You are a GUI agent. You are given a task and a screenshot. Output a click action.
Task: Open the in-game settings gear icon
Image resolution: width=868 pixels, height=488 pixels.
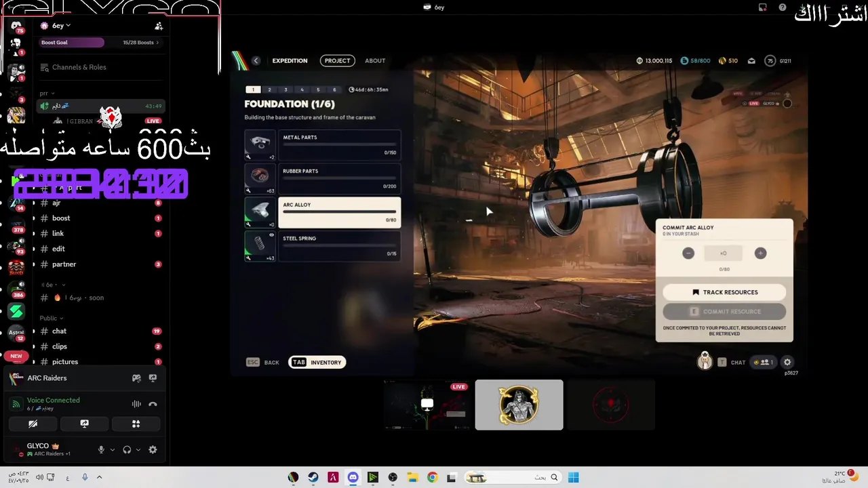tap(787, 363)
